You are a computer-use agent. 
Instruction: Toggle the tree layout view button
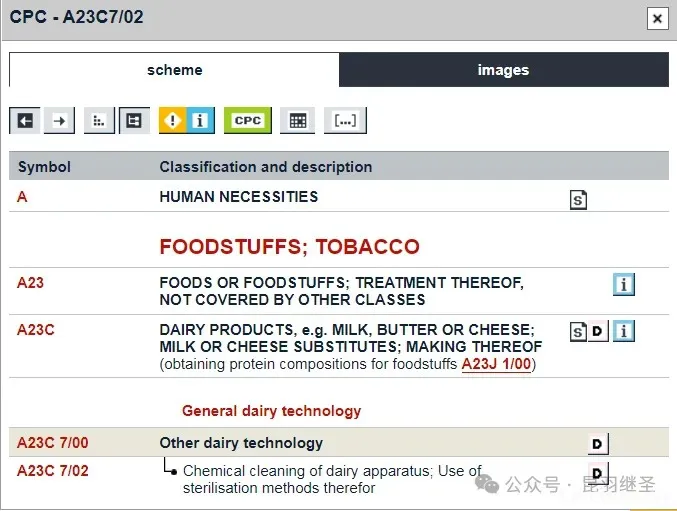point(134,121)
